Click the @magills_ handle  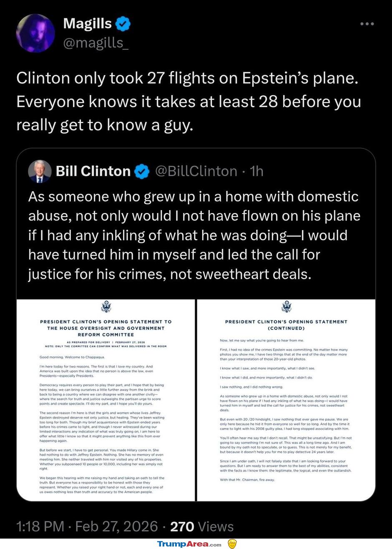[95, 43]
